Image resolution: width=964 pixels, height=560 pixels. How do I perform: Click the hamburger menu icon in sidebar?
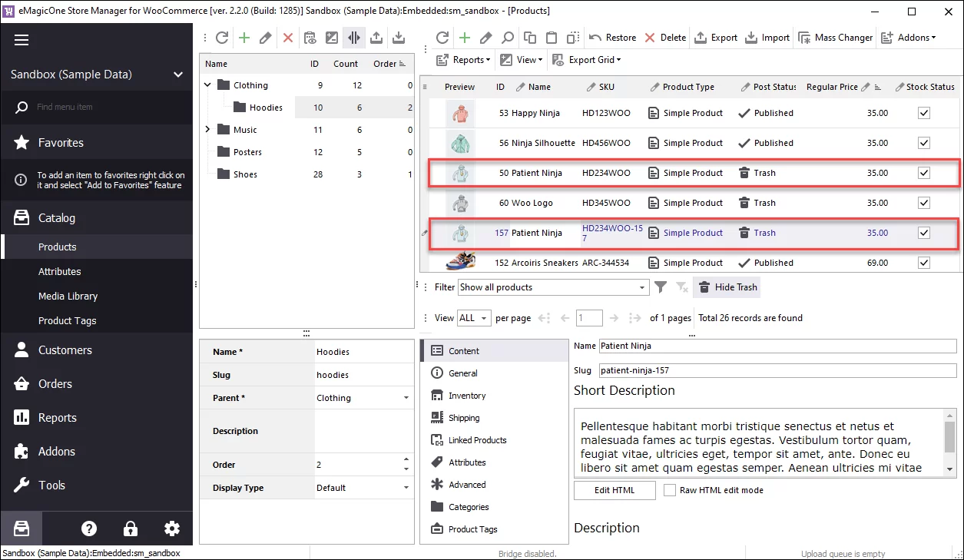point(21,40)
